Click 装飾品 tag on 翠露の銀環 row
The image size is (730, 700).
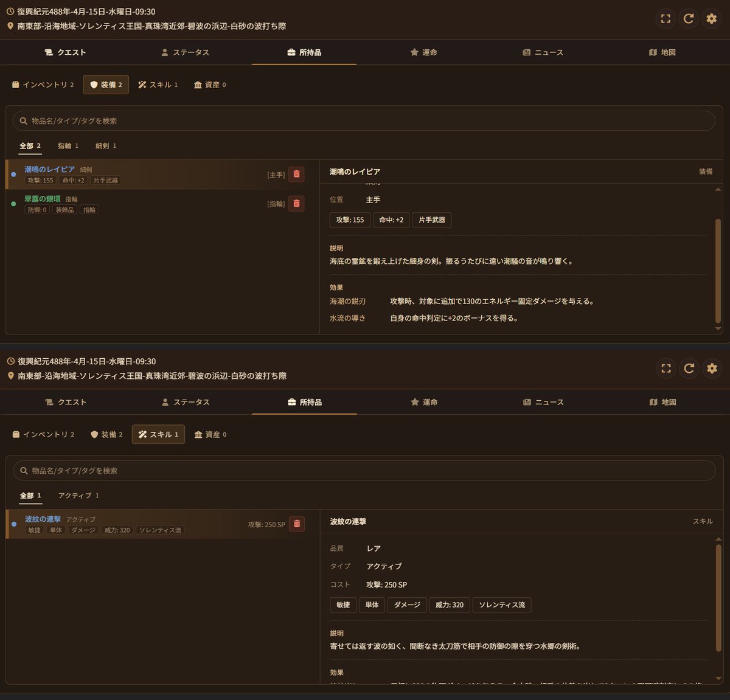coord(64,210)
